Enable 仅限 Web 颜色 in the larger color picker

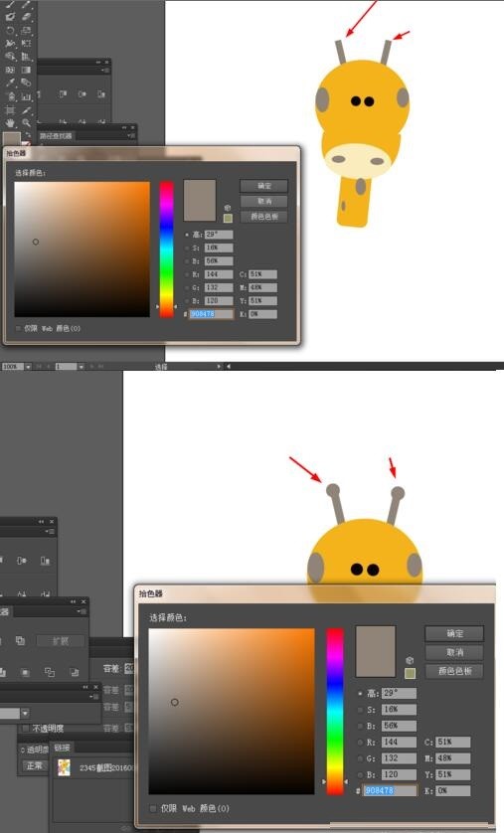click(x=153, y=808)
